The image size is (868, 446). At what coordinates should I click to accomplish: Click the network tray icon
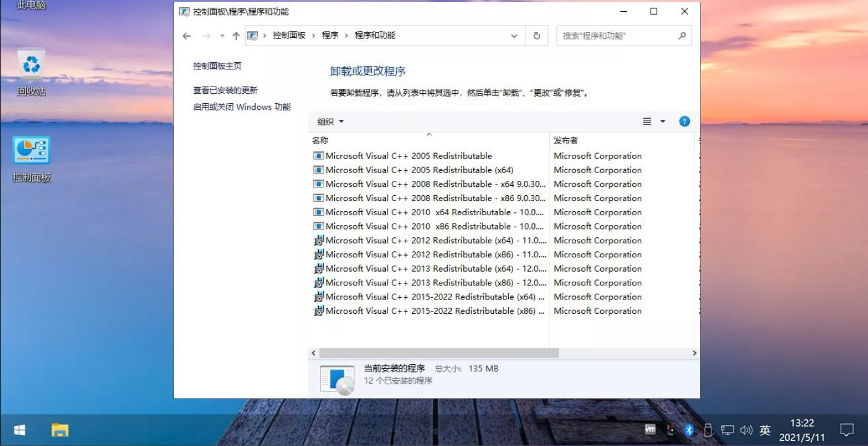tap(727, 431)
